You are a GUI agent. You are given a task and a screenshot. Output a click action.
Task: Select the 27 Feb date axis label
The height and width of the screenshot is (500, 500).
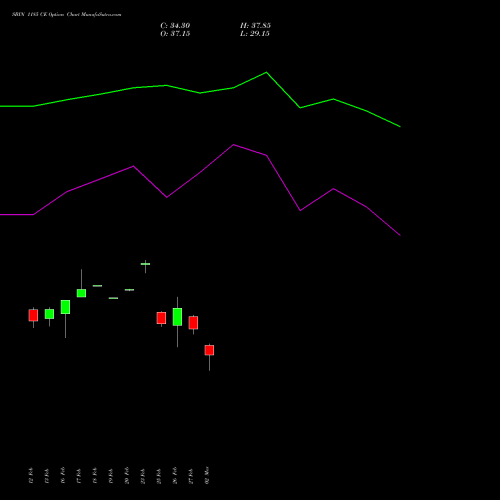tap(191, 476)
